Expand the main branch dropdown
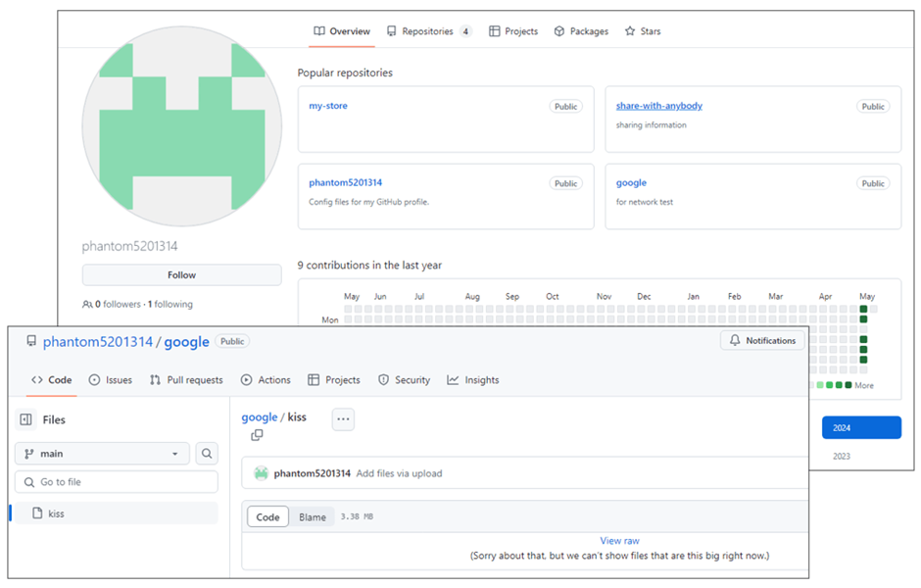 pyautogui.click(x=102, y=454)
